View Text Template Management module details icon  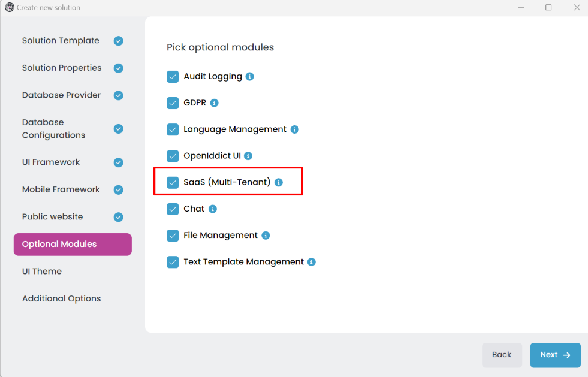point(311,262)
